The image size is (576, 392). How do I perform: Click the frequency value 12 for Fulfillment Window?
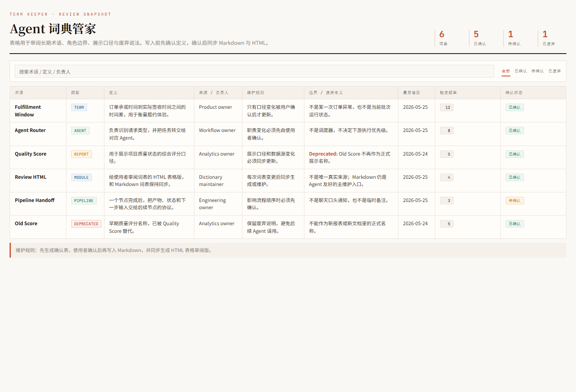(x=447, y=108)
